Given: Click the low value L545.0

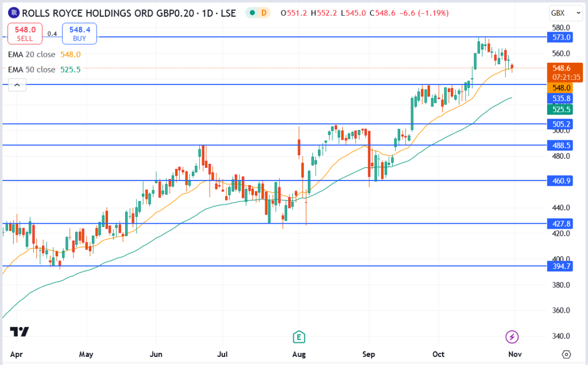Looking at the screenshot, I should pyautogui.click(x=353, y=13).
